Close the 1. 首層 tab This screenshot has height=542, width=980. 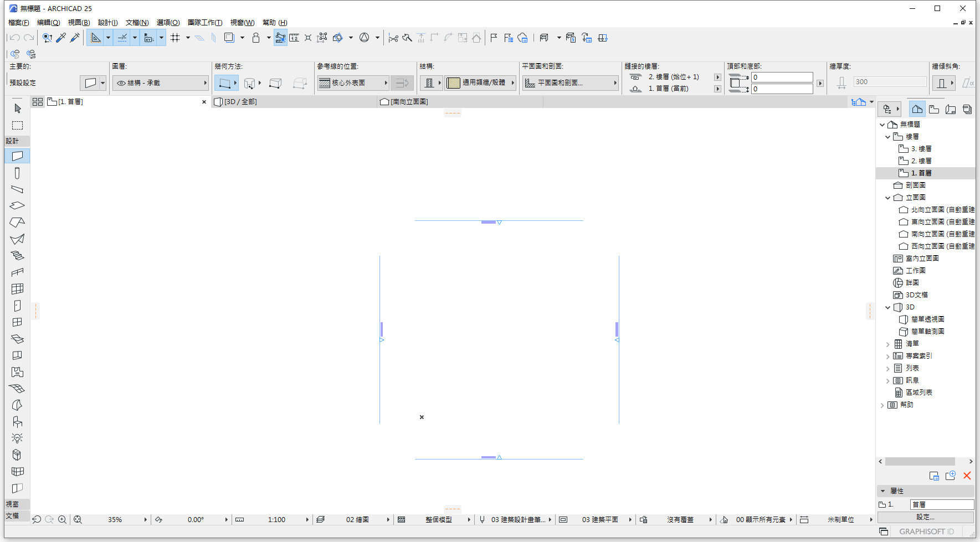coord(204,102)
